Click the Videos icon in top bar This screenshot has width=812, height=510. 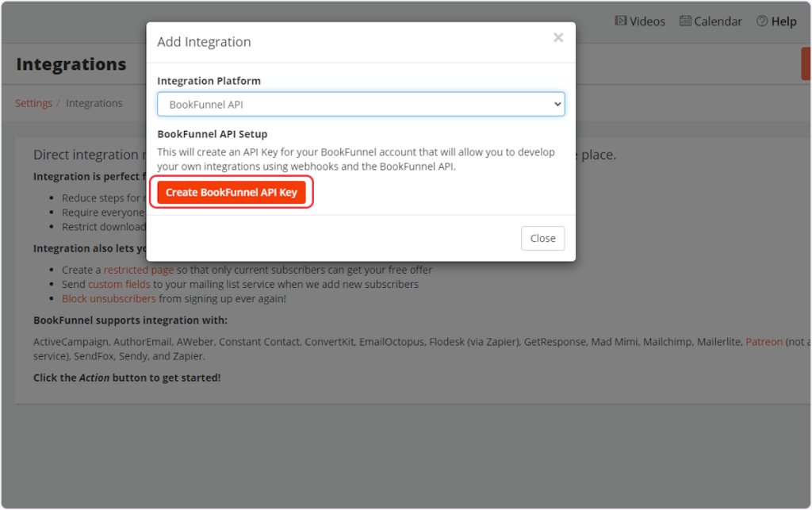pos(621,21)
